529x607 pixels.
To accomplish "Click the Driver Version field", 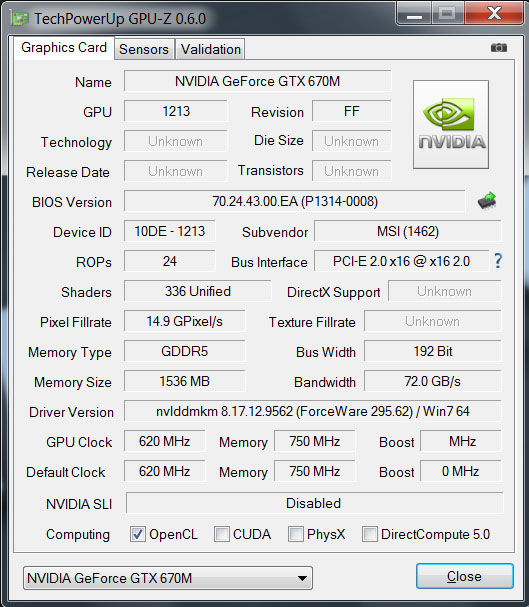I will point(313,411).
